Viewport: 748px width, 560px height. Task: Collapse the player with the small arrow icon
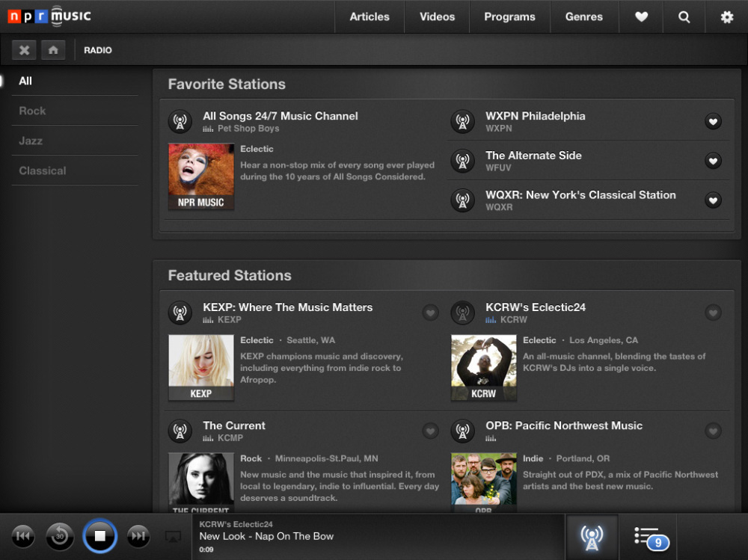174,536
